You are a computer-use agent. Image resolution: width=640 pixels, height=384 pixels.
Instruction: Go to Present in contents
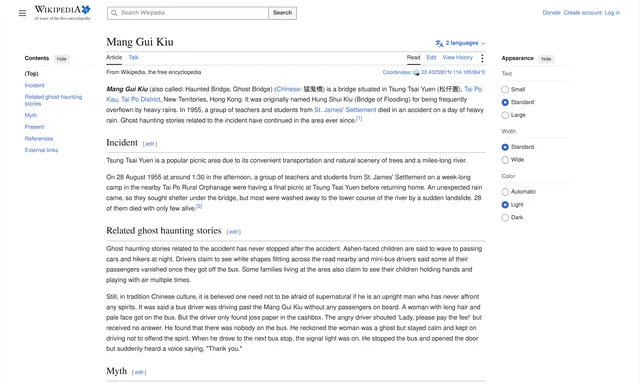click(x=34, y=127)
